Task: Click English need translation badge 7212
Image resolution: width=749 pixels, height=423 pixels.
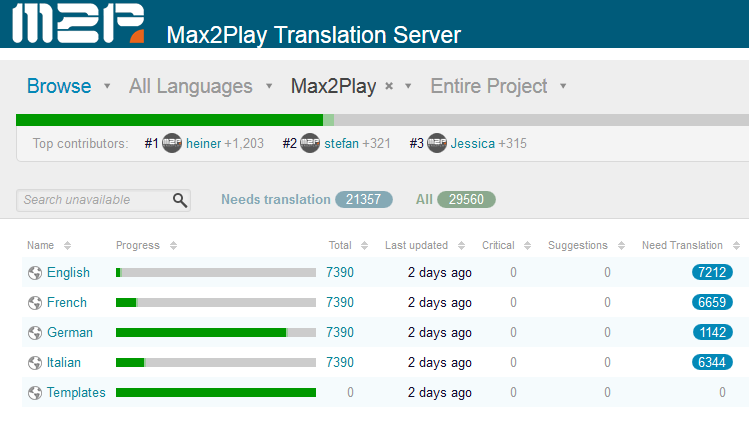Action: 712,273
